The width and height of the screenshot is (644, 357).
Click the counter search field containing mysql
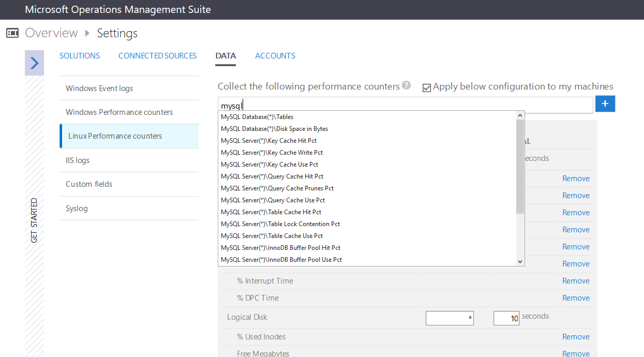tap(405, 105)
